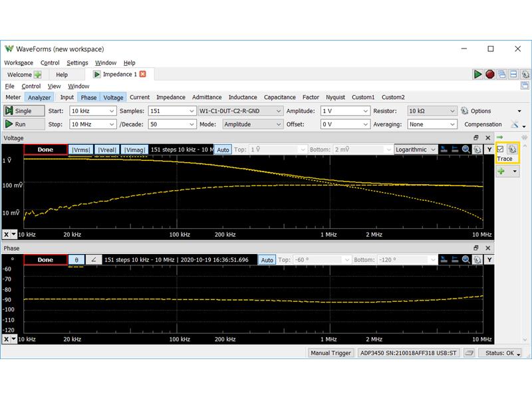This screenshot has height=399, width=532.
Task: Toggle the Analyzer view
Action: (39, 97)
